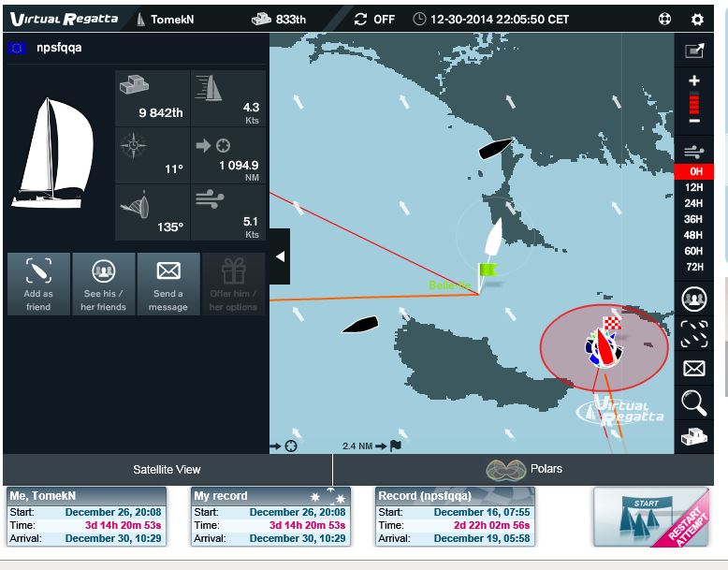The image size is (728, 570).
Task: Open the external window icon
Action: [694, 51]
